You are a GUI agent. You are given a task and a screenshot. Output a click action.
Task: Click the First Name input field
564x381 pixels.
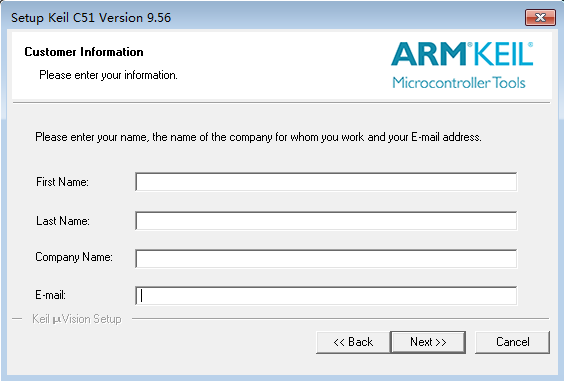[x=326, y=182]
